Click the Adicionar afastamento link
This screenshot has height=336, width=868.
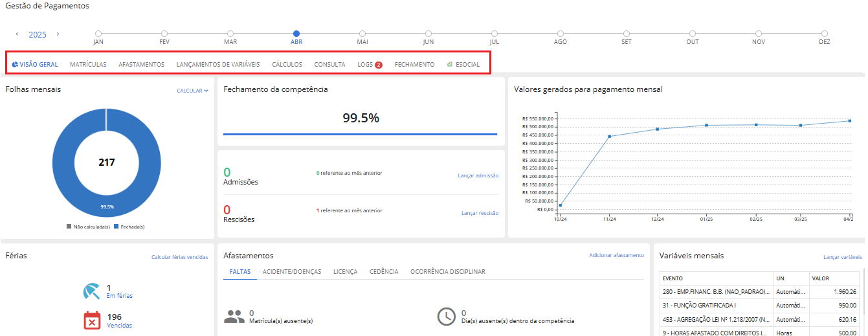pos(616,255)
